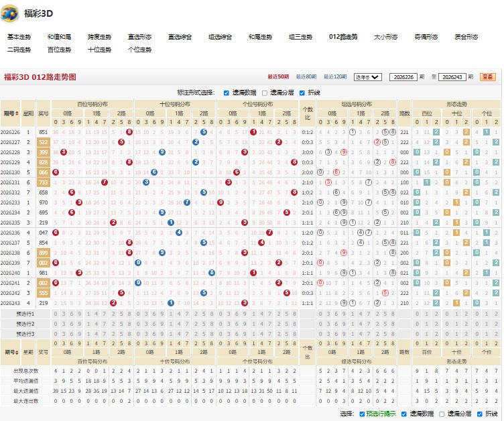Click the top 路数 column header
The width and height of the screenshot is (504, 421).
(404, 113)
